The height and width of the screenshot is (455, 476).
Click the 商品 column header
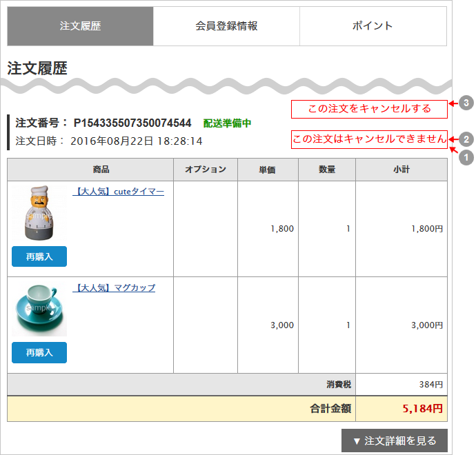pyautogui.click(x=101, y=170)
